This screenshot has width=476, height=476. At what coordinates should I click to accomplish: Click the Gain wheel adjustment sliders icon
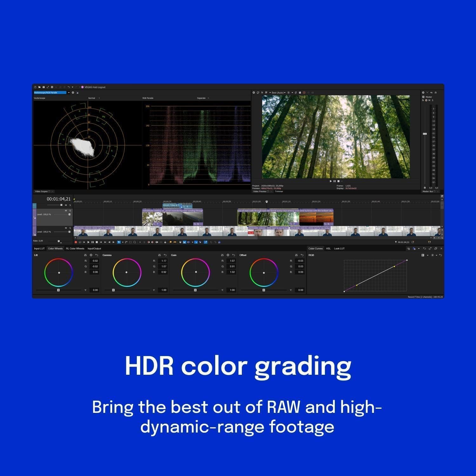click(222, 255)
